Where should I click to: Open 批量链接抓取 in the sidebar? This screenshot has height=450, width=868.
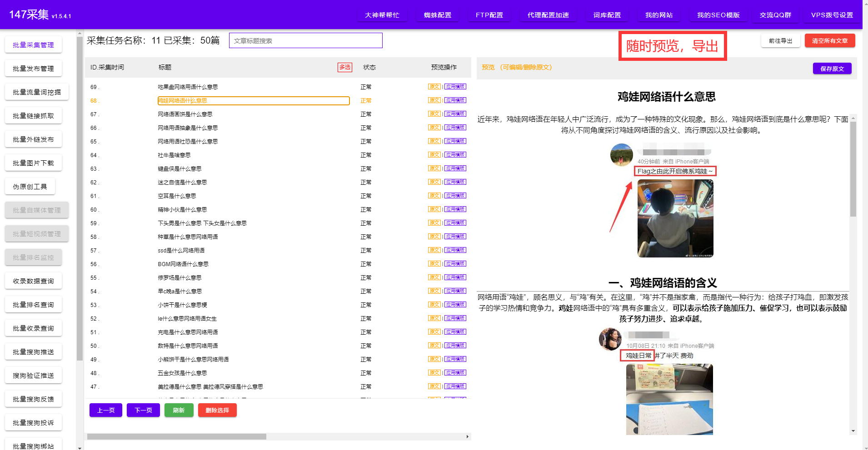pos(33,116)
